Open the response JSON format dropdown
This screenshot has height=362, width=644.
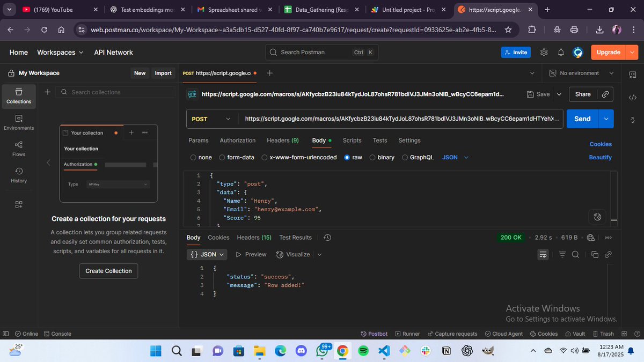point(207,254)
